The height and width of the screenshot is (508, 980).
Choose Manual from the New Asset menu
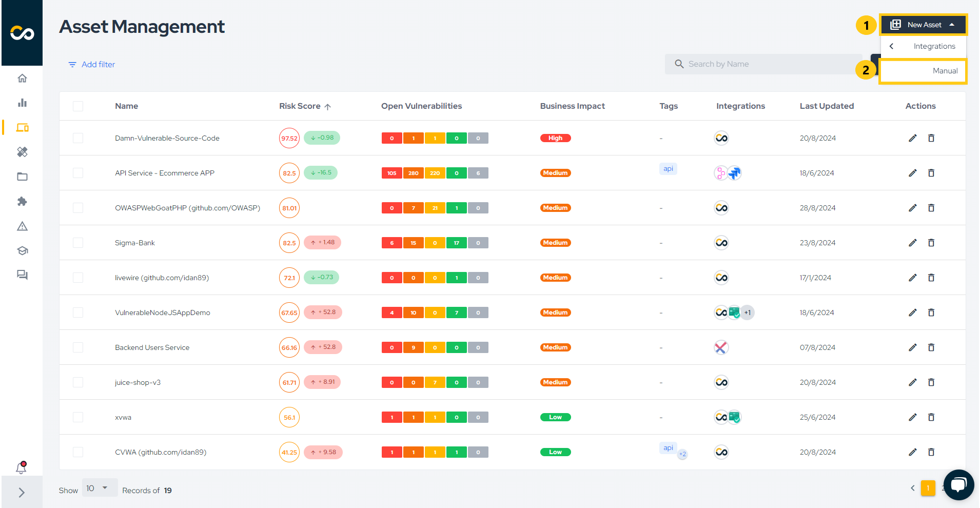pyautogui.click(x=924, y=71)
